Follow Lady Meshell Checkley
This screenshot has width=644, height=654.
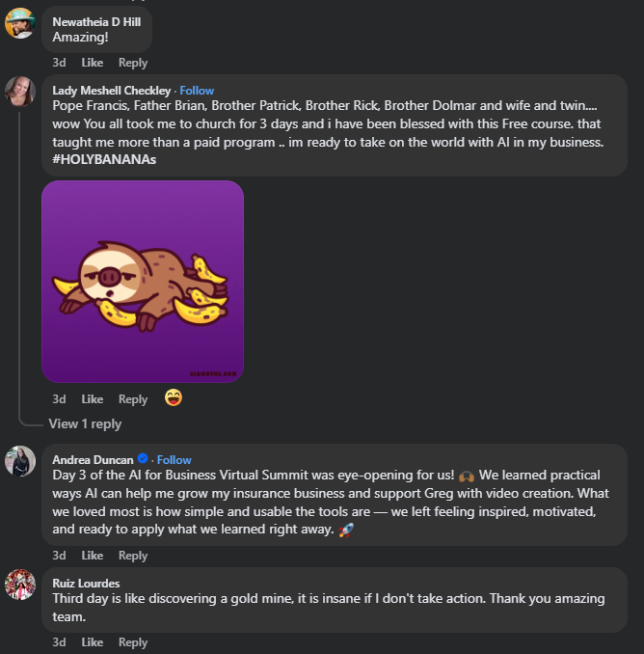click(x=198, y=91)
